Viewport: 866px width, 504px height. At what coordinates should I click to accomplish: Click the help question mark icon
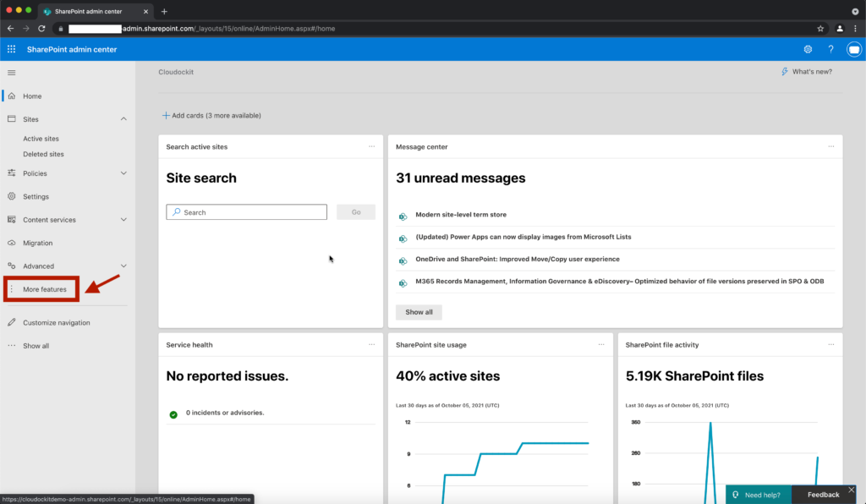pyautogui.click(x=830, y=49)
